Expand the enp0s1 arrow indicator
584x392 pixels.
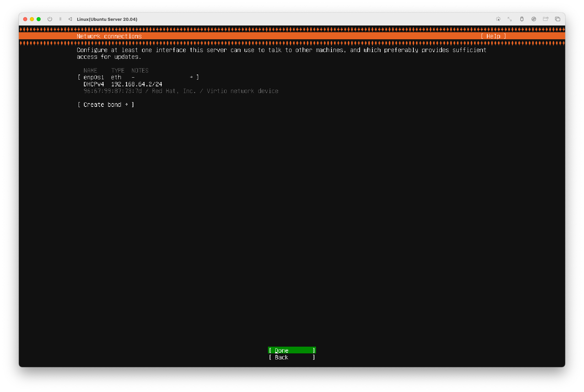point(191,77)
